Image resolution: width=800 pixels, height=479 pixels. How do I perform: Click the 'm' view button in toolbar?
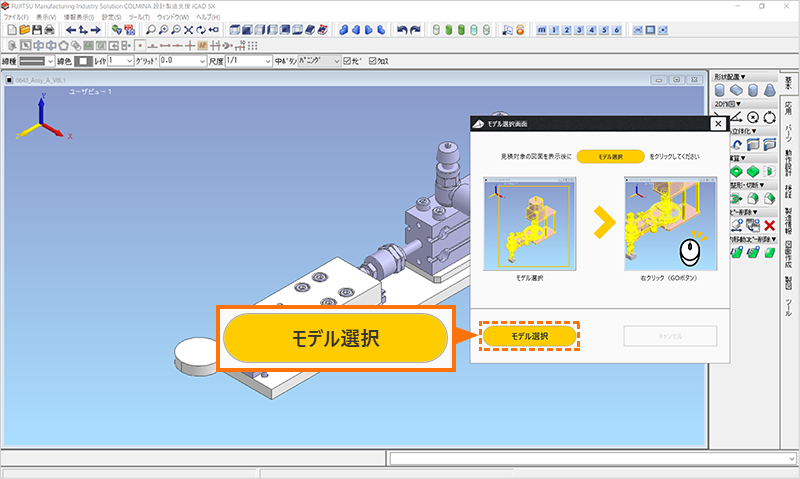541,30
